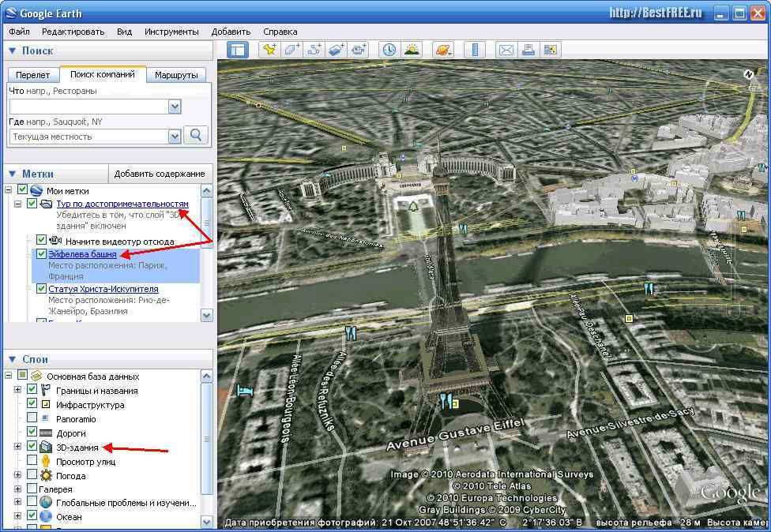
Task: Enable the Panoramio layer checkbox
Action: [x=32, y=418]
